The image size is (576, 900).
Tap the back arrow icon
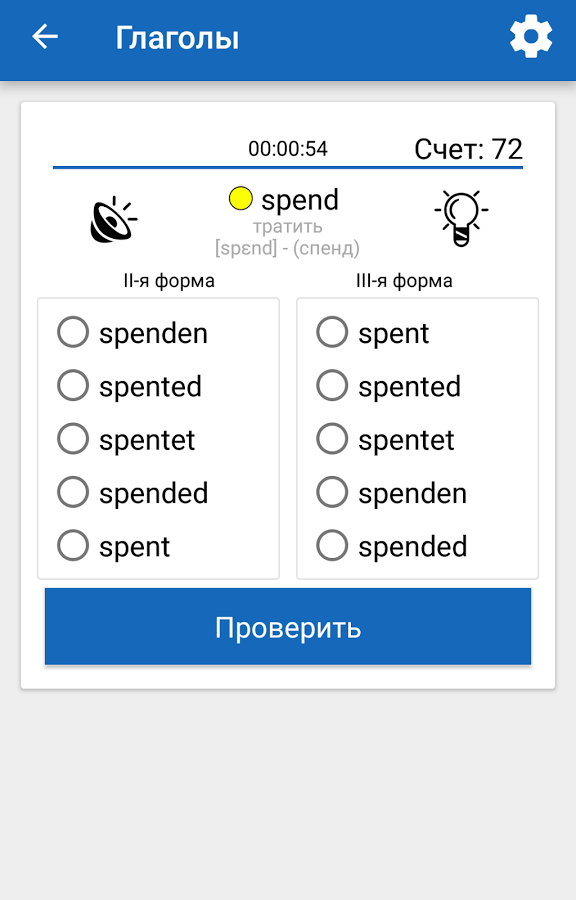(45, 37)
